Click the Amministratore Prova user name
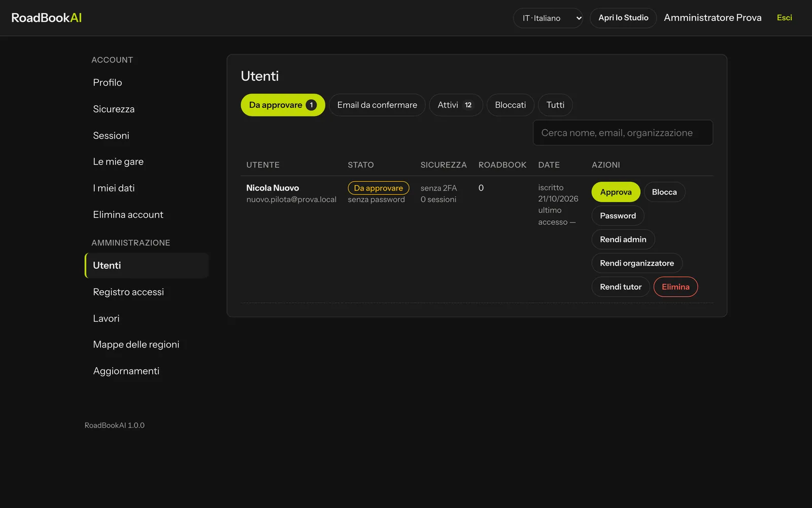Image resolution: width=812 pixels, height=508 pixels. (x=713, y=18)
